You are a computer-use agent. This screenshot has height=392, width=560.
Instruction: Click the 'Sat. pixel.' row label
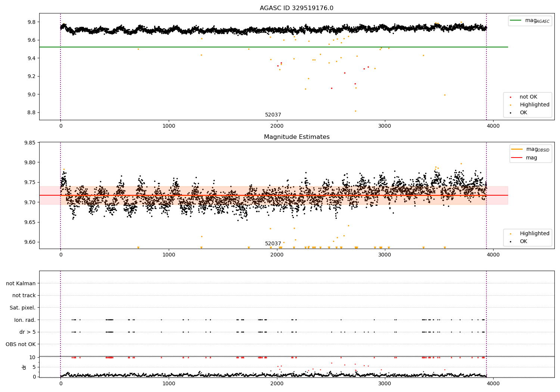click(x=23, y=308)
